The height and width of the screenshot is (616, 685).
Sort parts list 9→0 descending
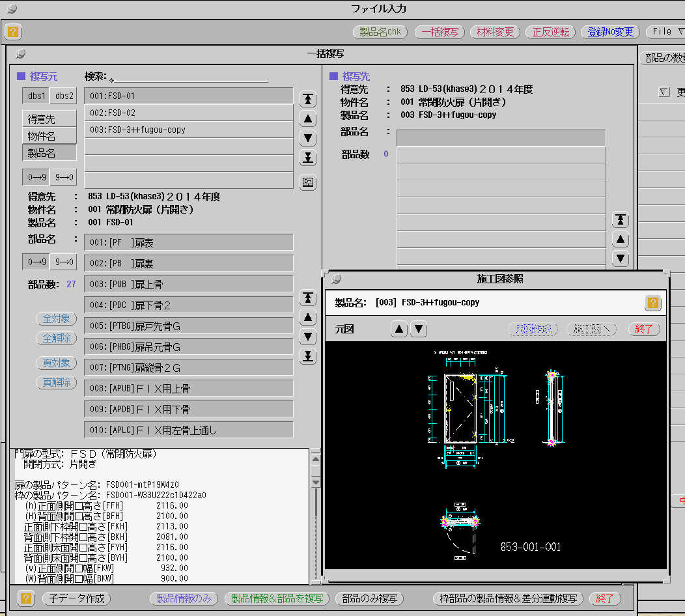(x=64, y=262)
